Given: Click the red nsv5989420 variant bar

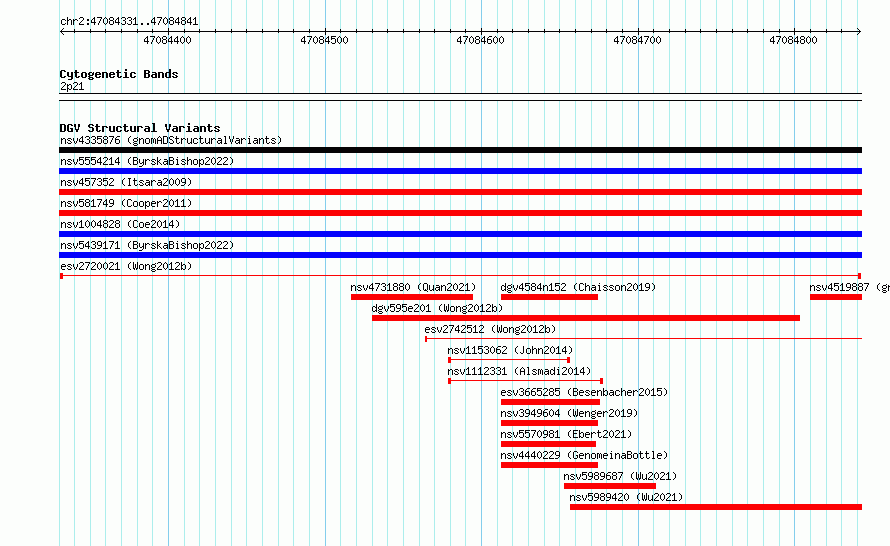Looking at the screenshot, I should point(716,507).
